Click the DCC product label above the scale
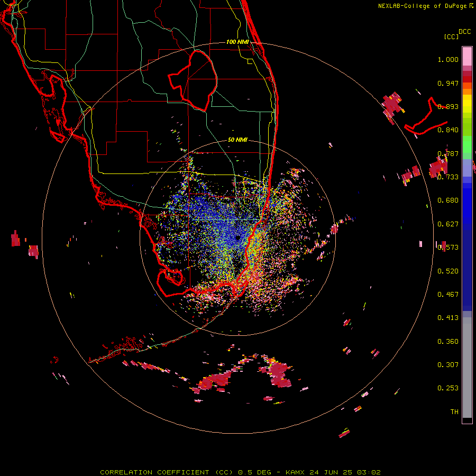476x476 pixels. 465,32
